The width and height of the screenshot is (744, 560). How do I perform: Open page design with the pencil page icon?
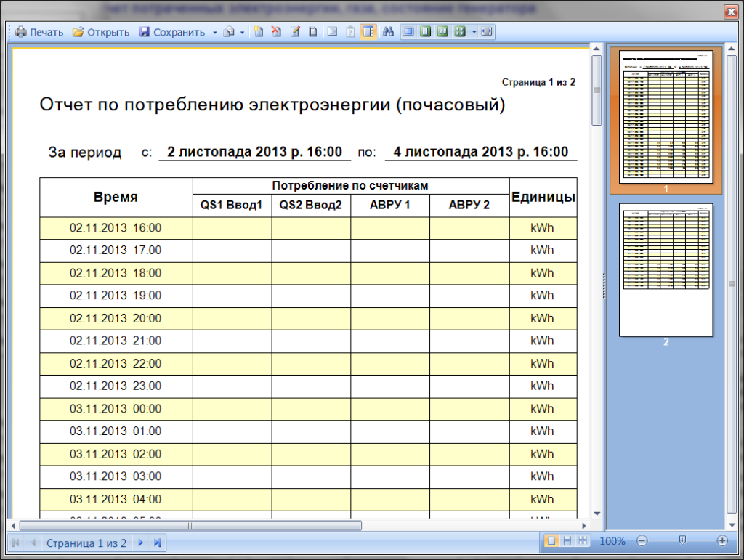tap(295, 32)
